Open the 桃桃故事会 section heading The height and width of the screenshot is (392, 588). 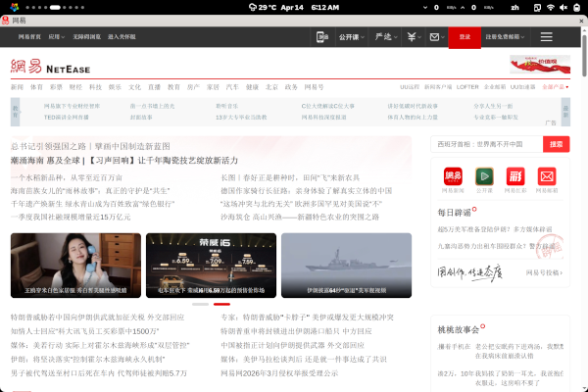click(x=459, y=329)
